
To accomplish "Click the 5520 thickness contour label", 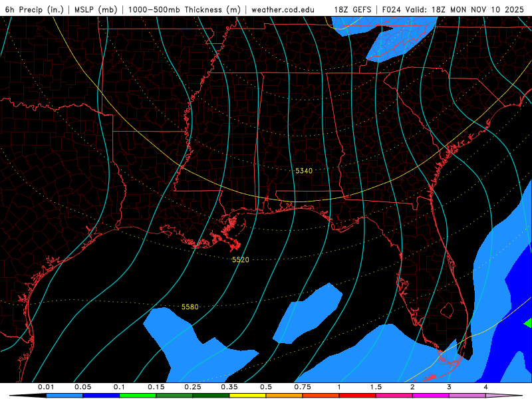I will pos(241,259).
